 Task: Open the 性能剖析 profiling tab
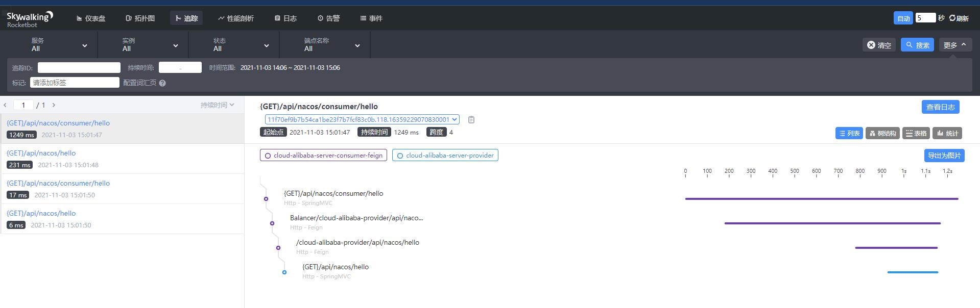236,18
